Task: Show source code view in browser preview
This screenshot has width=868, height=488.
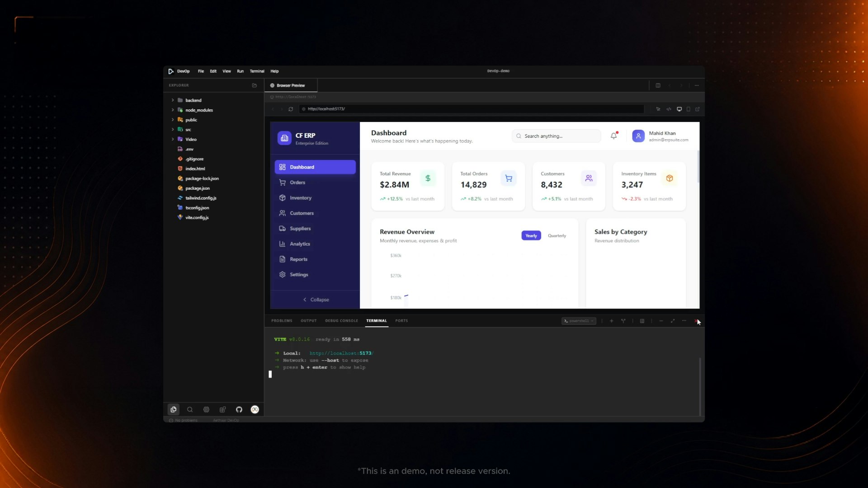Action: point(669,109)
